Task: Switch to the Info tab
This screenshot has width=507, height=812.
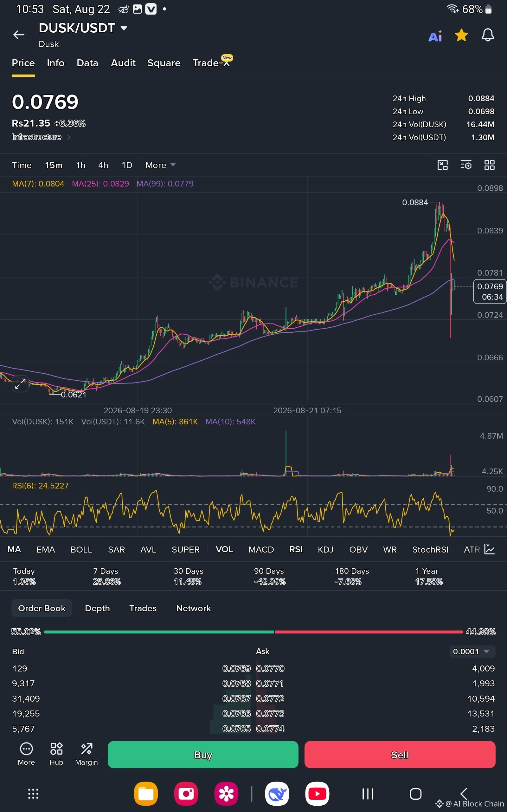Action: 56,63
